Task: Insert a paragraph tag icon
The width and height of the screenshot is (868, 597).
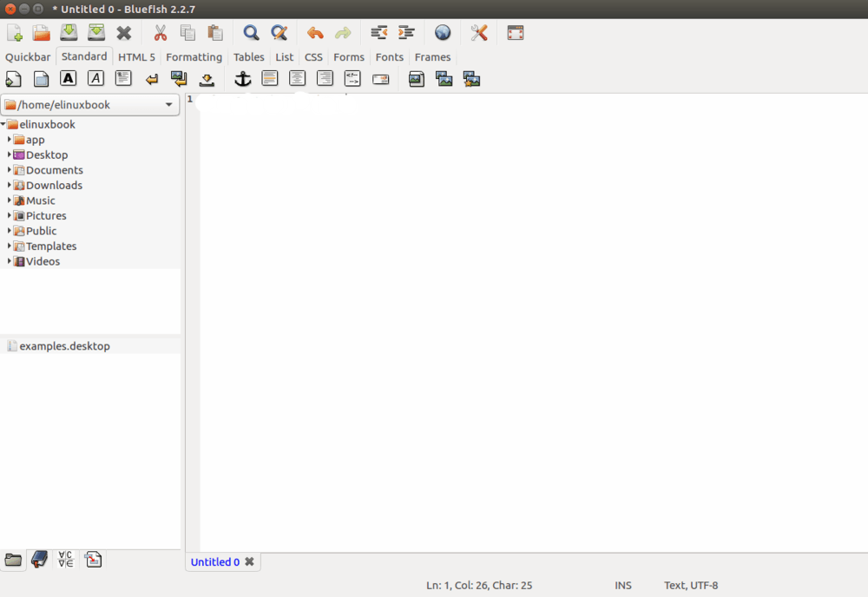Action: (123, 79)
